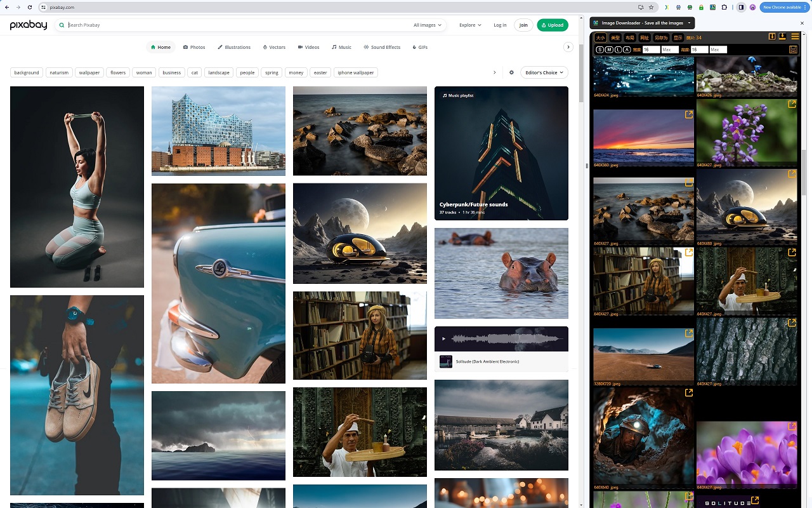812x508 pixels.
Task: Toggle the Chrome side panel icon
Action: [x=741, y=7]
